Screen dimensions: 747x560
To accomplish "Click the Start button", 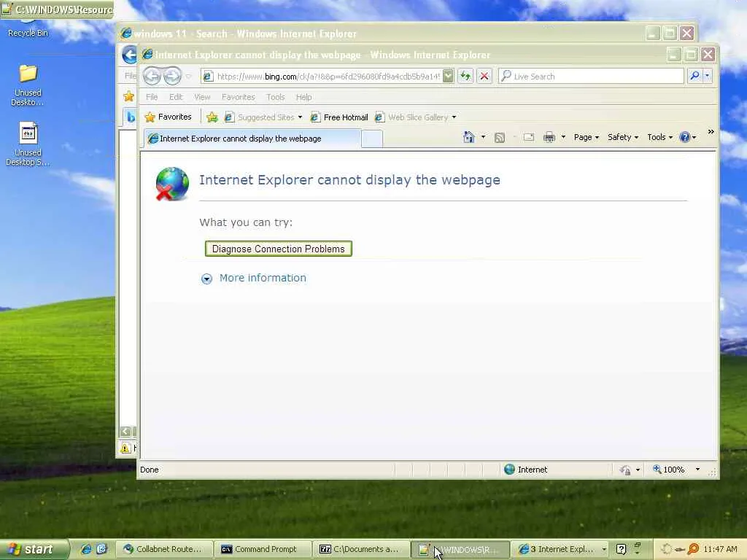I will click(34, 549).
